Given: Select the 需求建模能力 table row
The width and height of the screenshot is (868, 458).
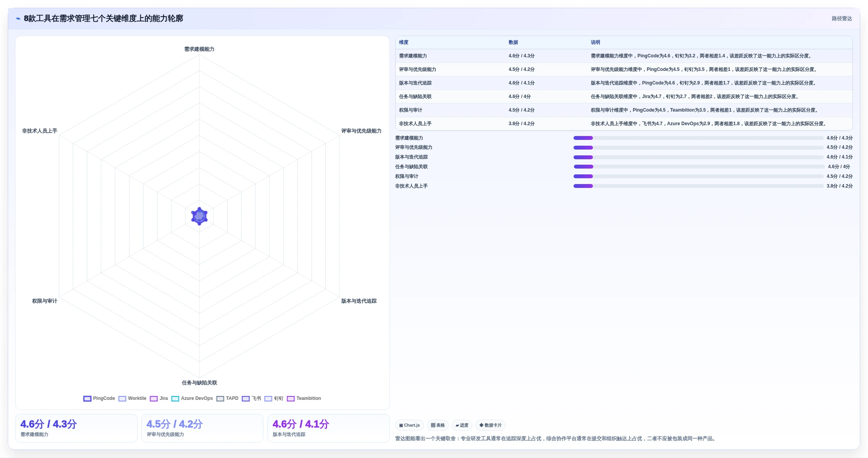Looking at the screenshot, I should (624, 56).
